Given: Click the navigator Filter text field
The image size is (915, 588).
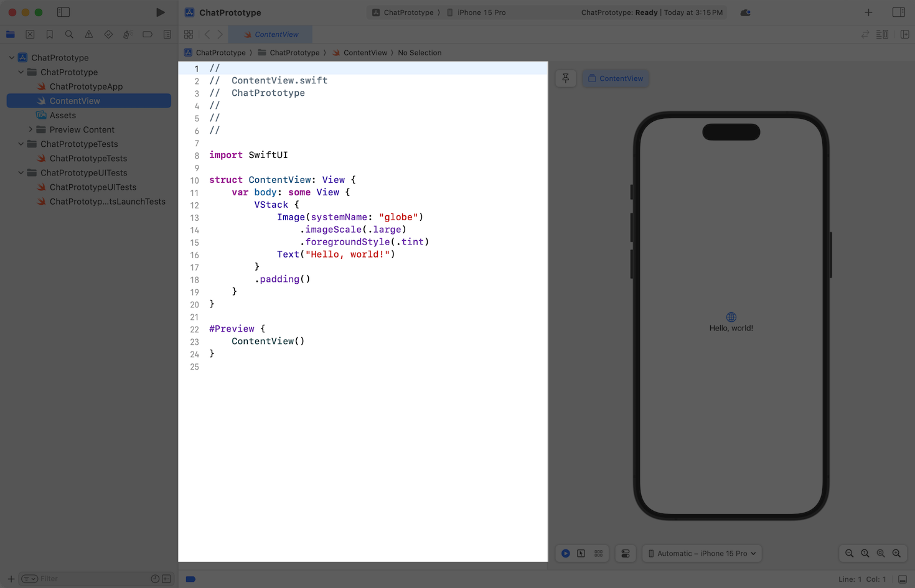Looking at the screenshot, I should (x=93, y=579).
